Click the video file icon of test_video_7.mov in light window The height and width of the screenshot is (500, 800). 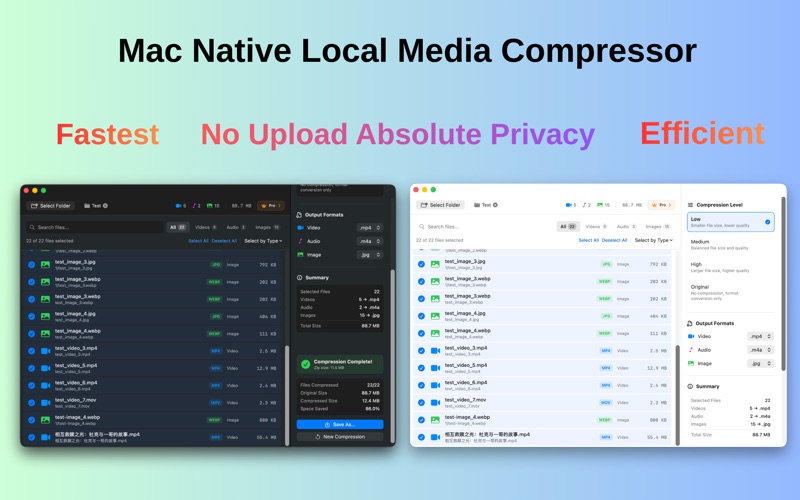coord(435,402)
